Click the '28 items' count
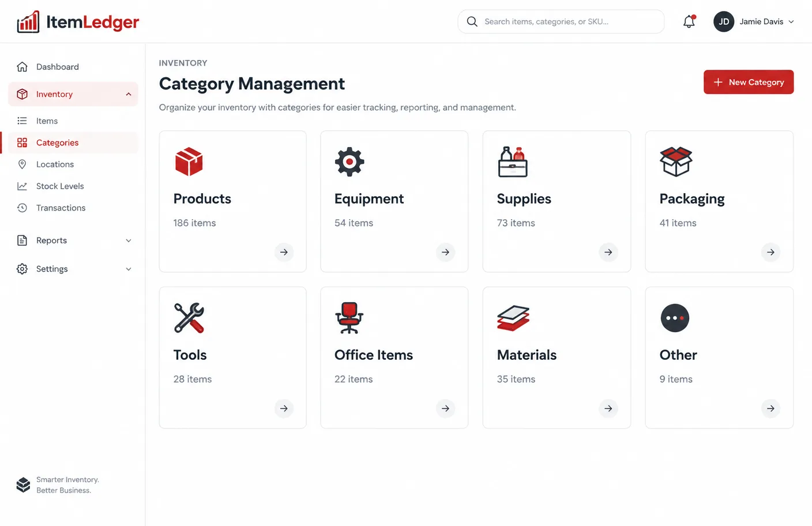Viewport: 812px width, 526px height. (x=193, y=379)
